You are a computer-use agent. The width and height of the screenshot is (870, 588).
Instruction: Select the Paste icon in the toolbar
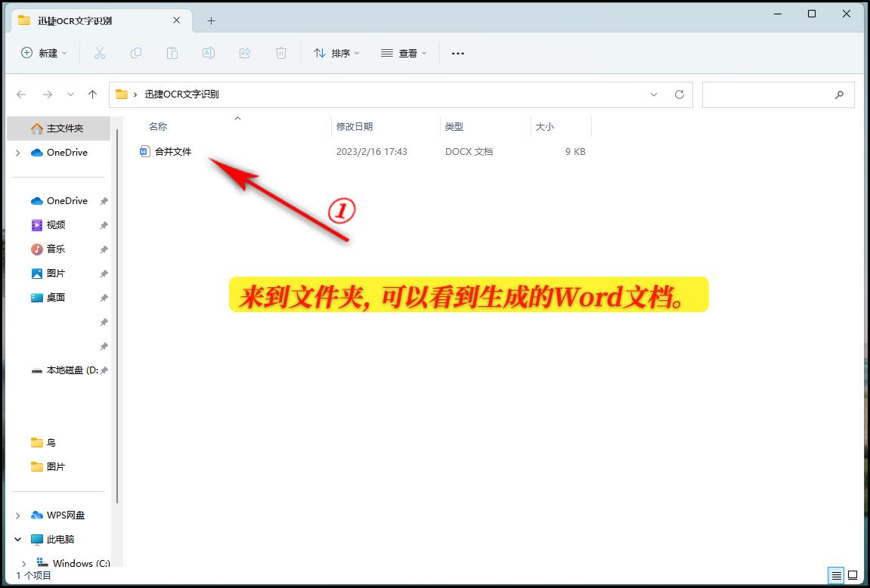(172, 53)
